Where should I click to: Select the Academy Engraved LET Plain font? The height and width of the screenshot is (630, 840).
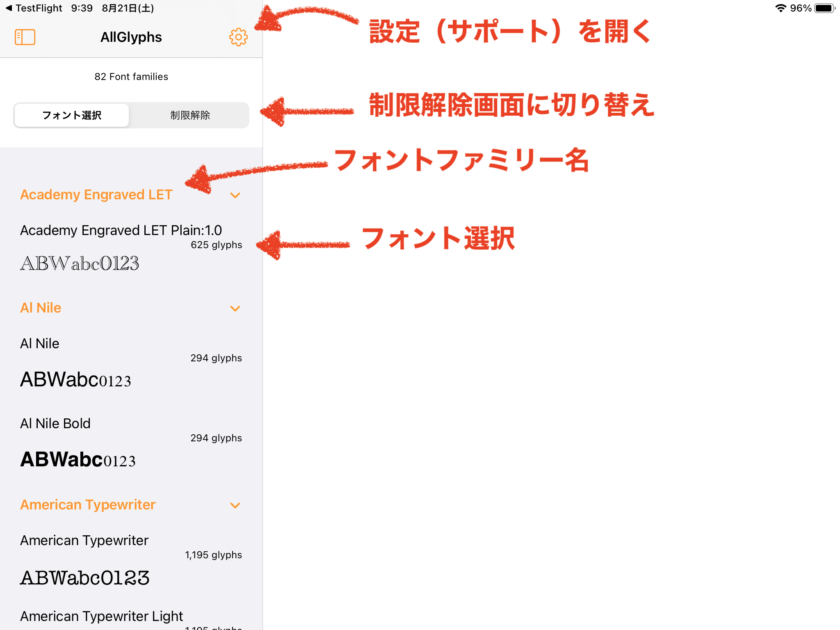(x=123, y=246)
